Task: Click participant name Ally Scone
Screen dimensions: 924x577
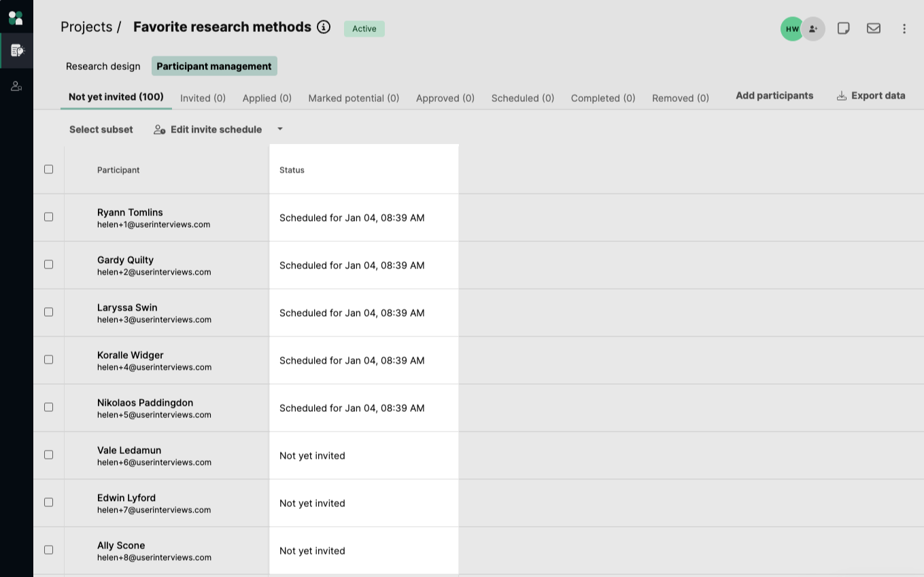Action: click(121, 545)
